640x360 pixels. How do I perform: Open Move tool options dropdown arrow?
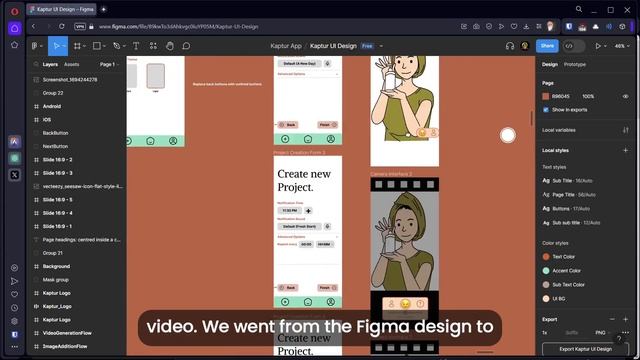coord(64,46)
